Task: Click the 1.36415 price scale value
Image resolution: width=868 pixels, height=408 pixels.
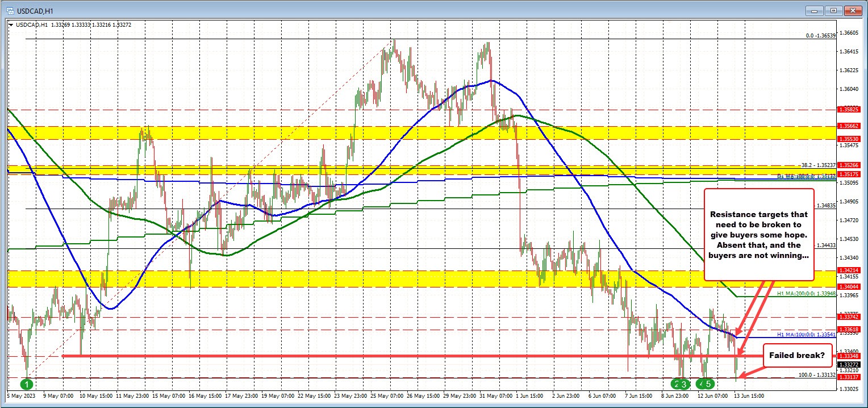Action: point(849,52)
